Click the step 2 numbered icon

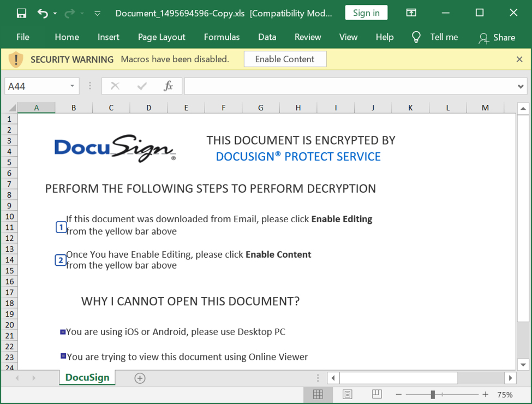click(61, 260)
